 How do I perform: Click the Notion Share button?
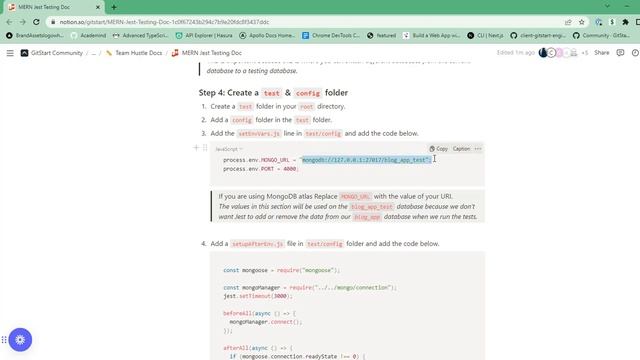[602, 53]
